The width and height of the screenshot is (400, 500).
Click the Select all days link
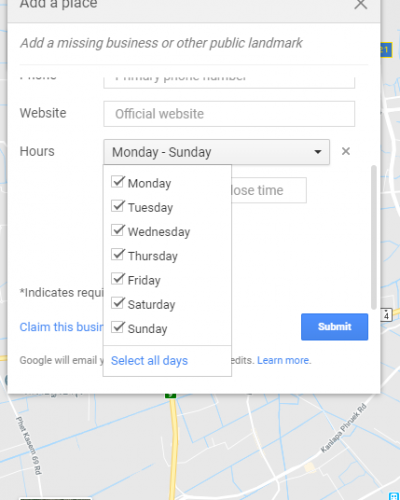point(149,361)
